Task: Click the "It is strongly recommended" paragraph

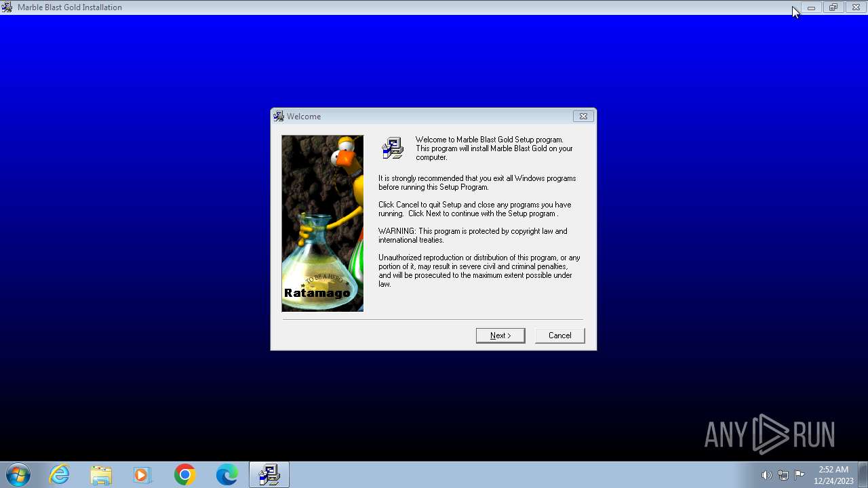Action: [x=477, y=182]
